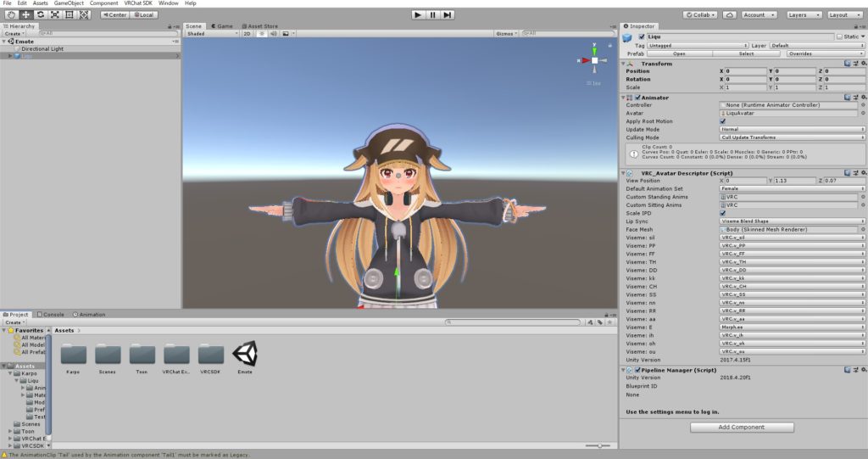Toggle Local/Global handle orientation
868x459 pixels.
point(143,15)
